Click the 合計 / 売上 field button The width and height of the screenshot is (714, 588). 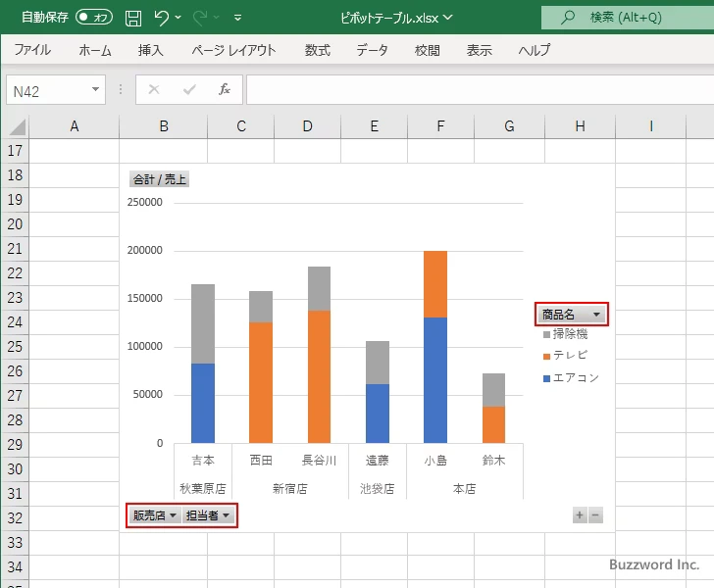[x=159, y=179]
